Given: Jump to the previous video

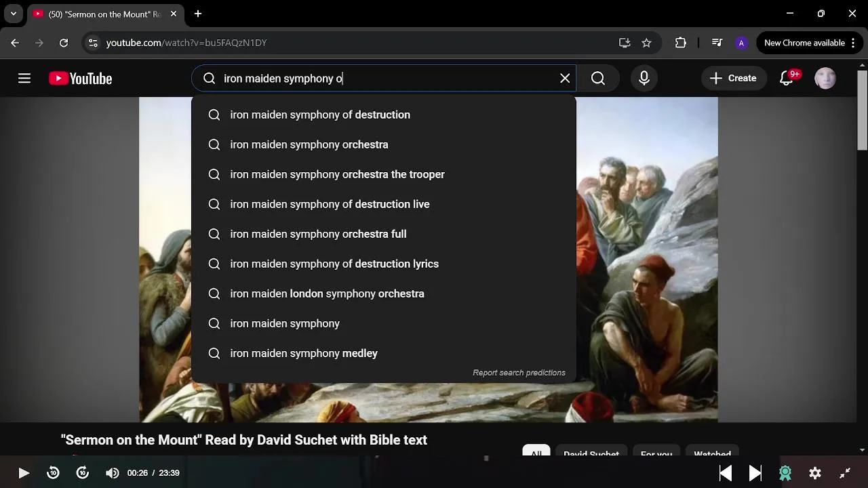Looking at the screenshot, I should [x=725, y=473].
